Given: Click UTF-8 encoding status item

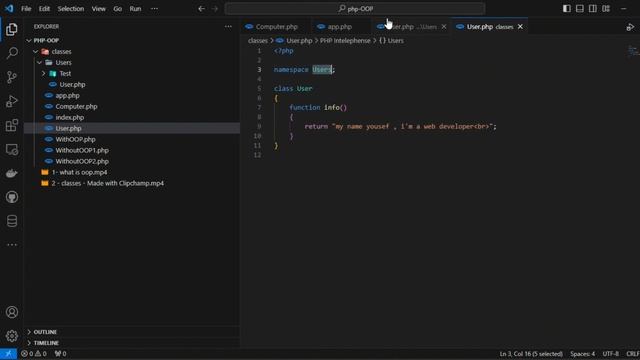Looking at the screenshot, I should coord(611,354).
